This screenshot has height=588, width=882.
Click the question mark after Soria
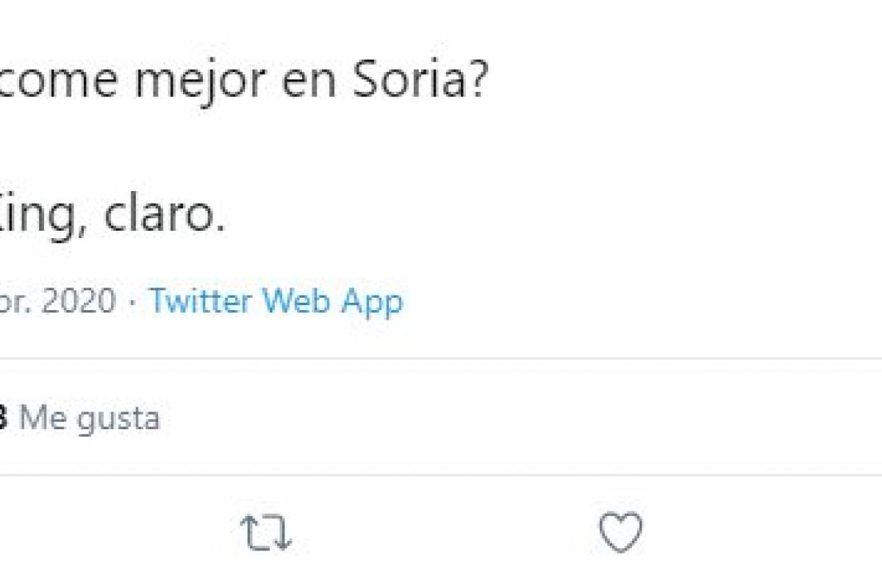coord(476,83)
